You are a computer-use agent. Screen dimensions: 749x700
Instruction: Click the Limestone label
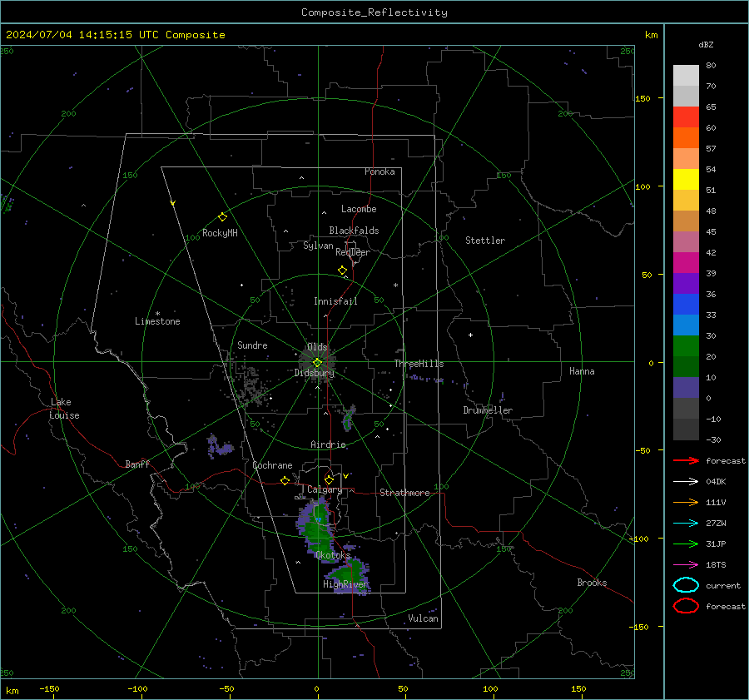pyautogui.click(x=157, y=321)
